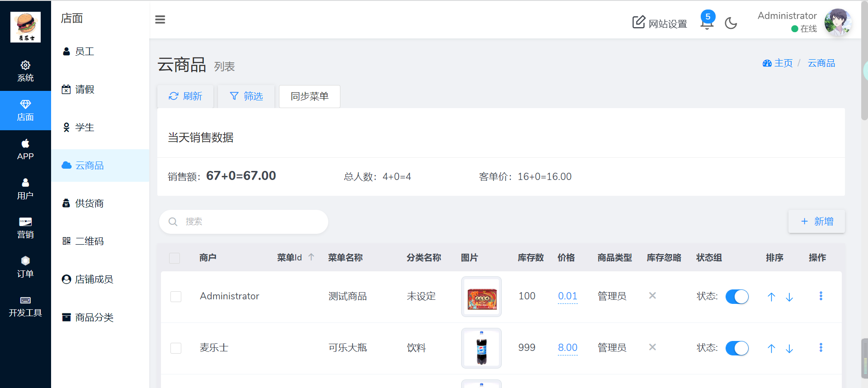Image resolution: width=868 pixels, height=388 pixels.
Task: Click the 同步菜单 sync button
Action: (309, 96)
